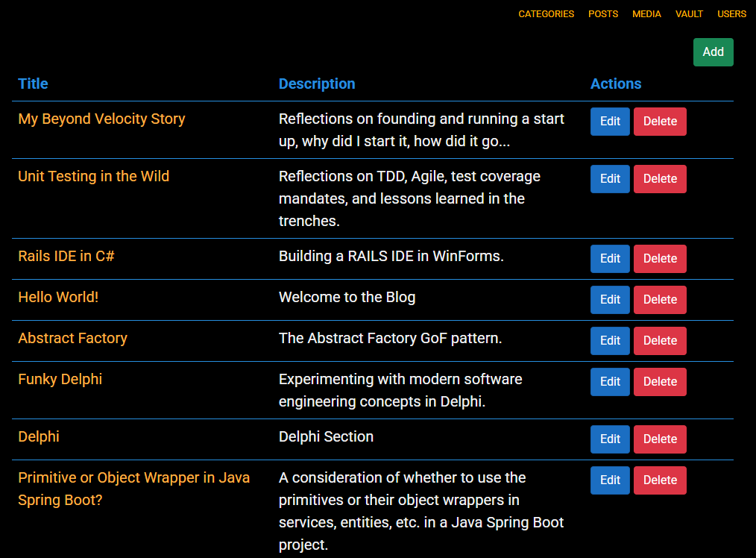Delete the Primitive or Object Wrapper entry
Screen dimensions: 756x558
click(x=660, y=480)
